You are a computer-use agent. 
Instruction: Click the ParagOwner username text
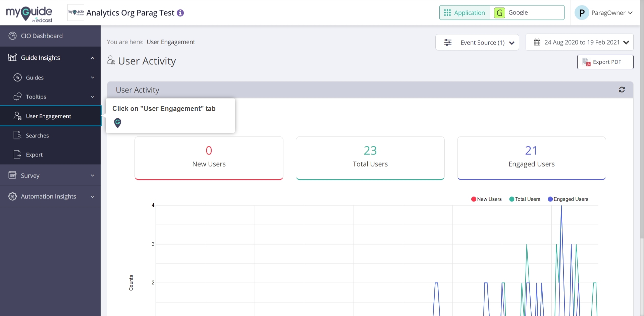tap(608, 13)
